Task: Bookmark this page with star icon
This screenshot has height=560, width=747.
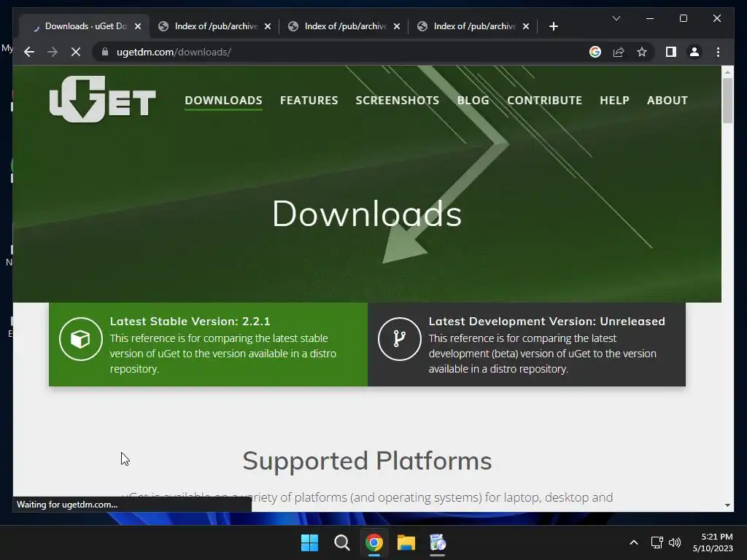Action: (642, 52)
